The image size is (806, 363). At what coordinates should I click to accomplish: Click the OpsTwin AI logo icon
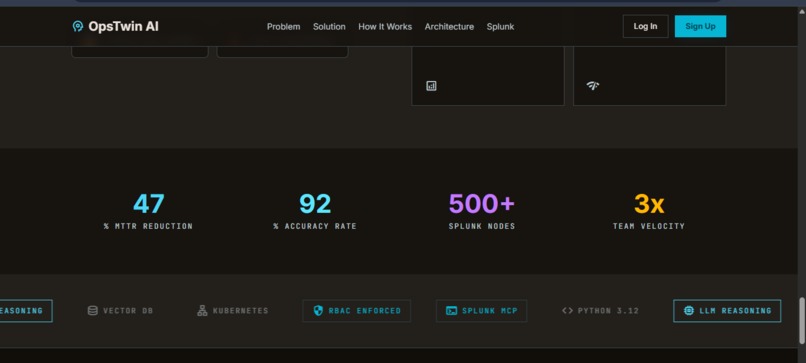click(78, 26)
